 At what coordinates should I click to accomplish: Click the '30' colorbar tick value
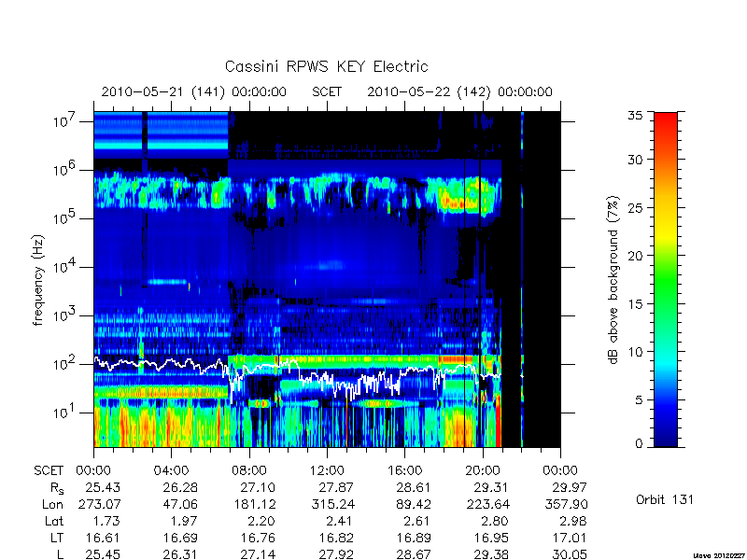pos(636,159)
